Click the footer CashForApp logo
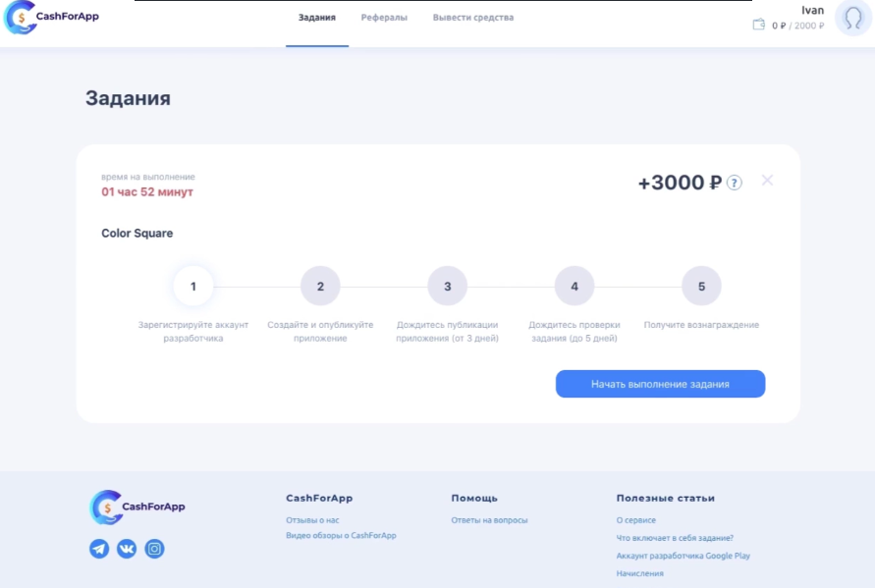 (x=137, y=508)
